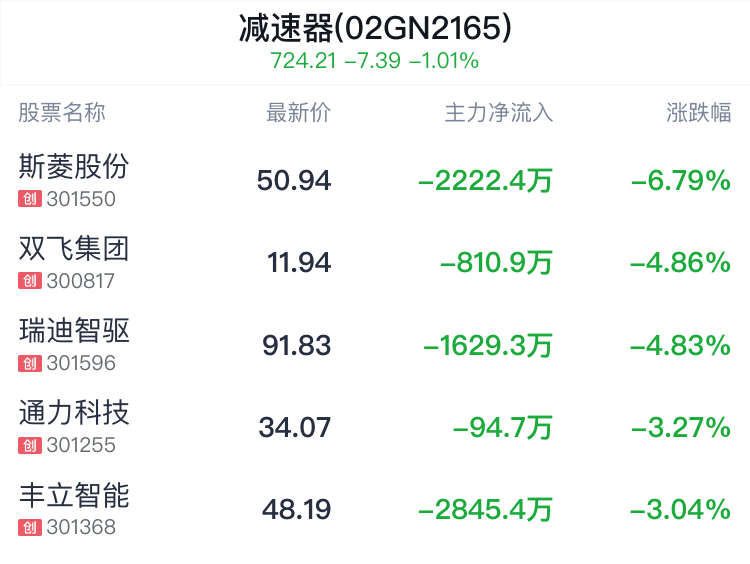Click the 股票名称 column header
Viewport: 750px width, 564px height.
62,113
